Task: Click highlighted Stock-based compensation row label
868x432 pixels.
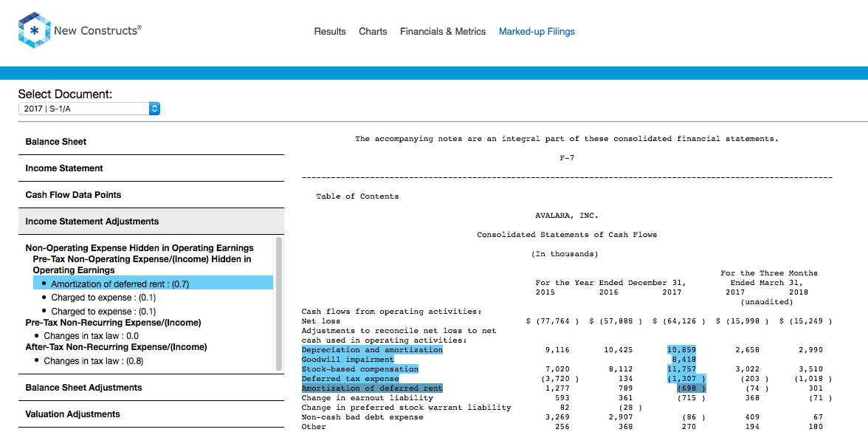Action: point(360,369)
